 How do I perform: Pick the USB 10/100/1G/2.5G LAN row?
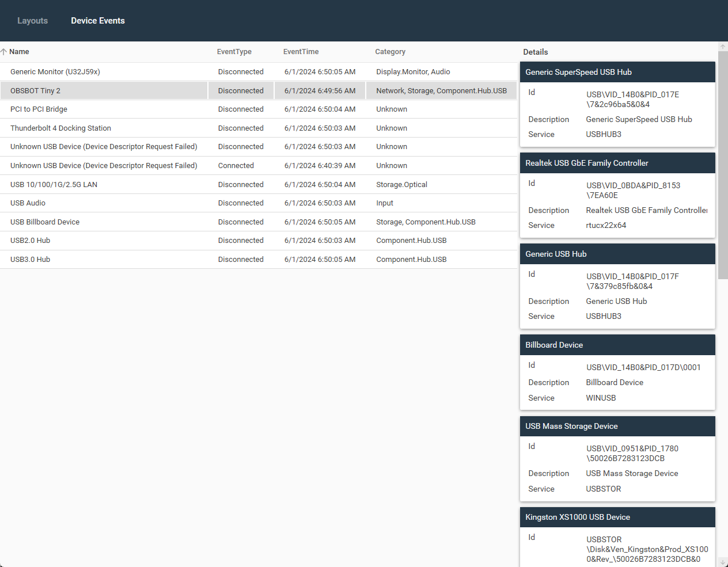pyautogui.click(x=54, y=185)
